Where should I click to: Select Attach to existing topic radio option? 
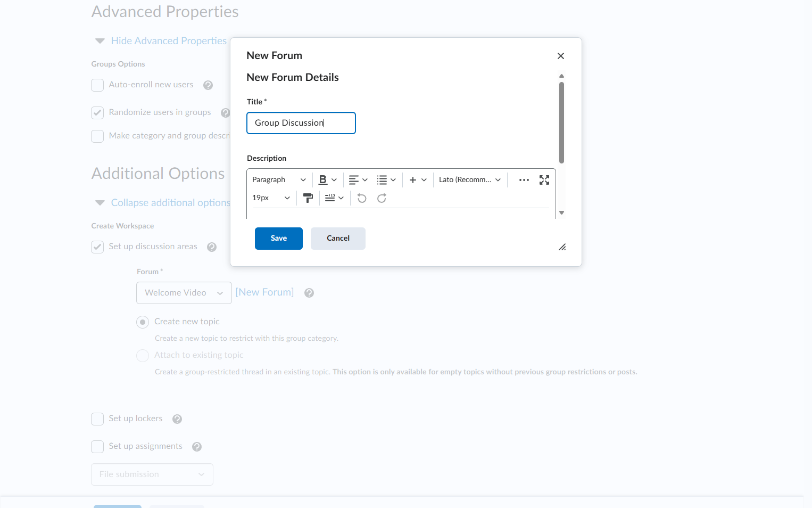(143, 356)
